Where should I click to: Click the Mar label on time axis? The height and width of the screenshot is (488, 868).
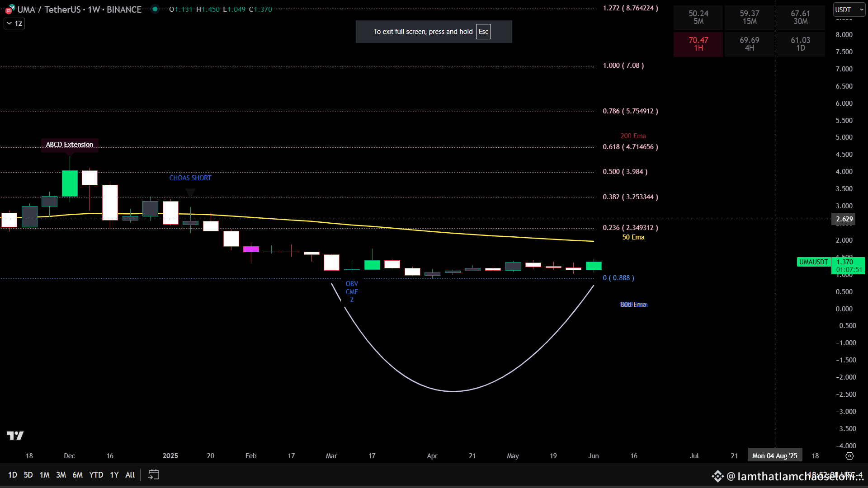331,456
